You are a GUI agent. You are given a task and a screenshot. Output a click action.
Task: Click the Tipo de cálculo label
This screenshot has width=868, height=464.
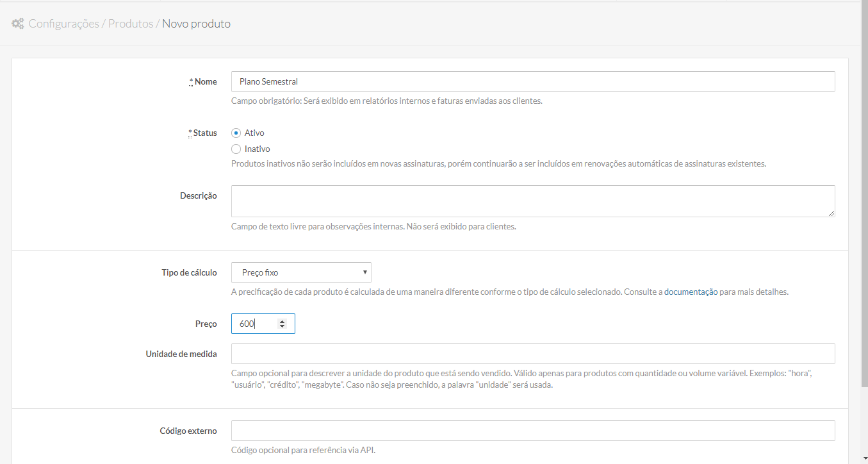coord(189,272)
